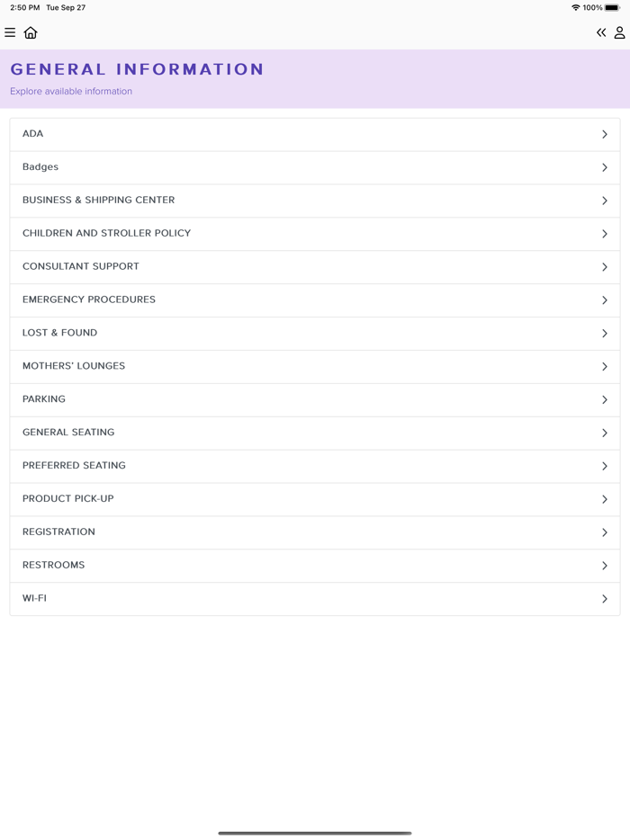Open the user profile icon

[x=619, y=33]
